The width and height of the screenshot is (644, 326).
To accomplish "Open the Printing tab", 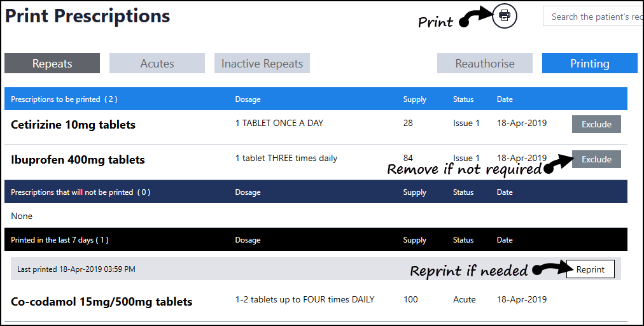I will pyautogui.click(x=589, y=63).
